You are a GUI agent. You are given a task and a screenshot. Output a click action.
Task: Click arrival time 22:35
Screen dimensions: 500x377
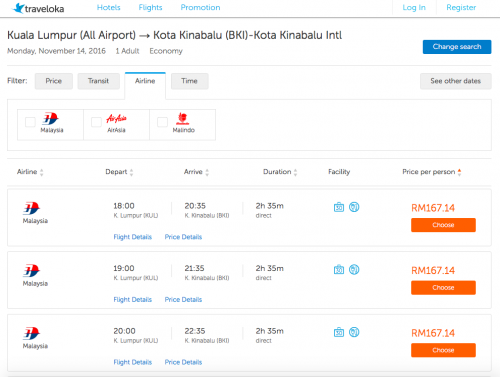click(195, 331)
